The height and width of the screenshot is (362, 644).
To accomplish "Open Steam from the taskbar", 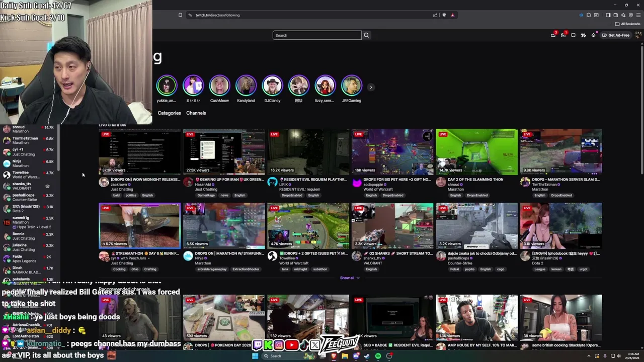I will coord(367,356).
